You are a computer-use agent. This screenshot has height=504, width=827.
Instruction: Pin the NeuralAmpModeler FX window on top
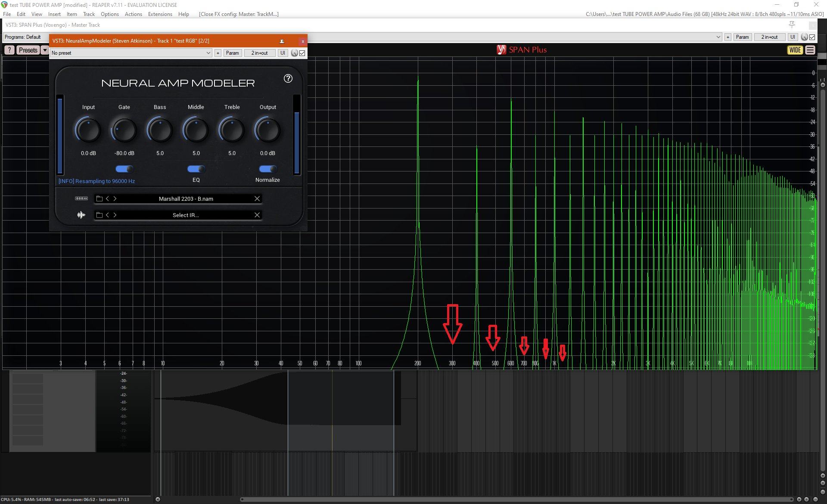click(x=282, y=41)
